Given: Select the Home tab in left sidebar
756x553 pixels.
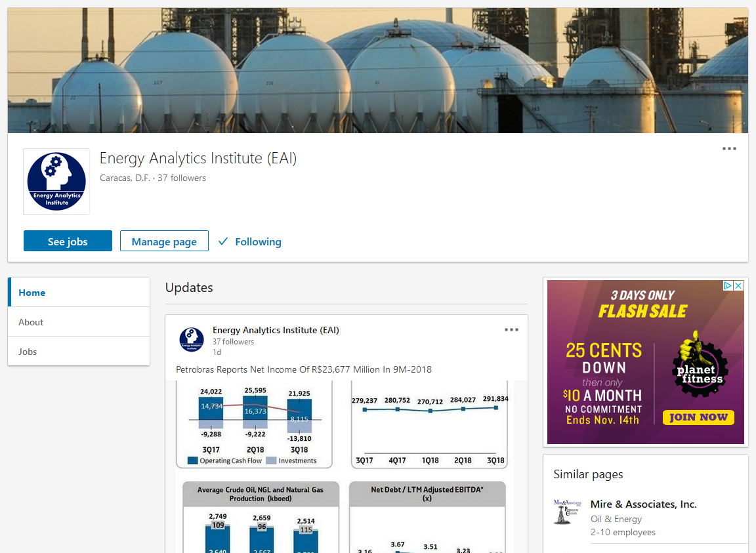Looking at the screenshot, I should [x=32, y=293].
